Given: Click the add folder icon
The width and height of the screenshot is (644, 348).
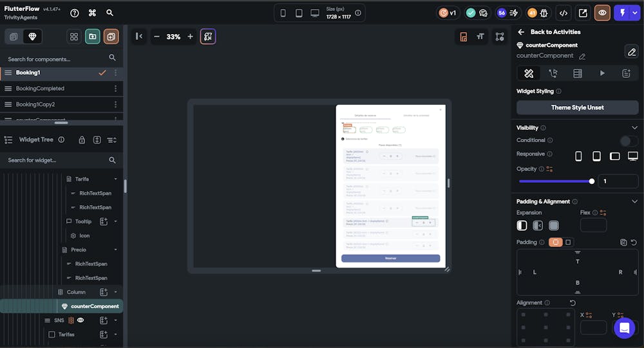Looking at the screenshot, I should pyautogui.click(x=92, y=37).
